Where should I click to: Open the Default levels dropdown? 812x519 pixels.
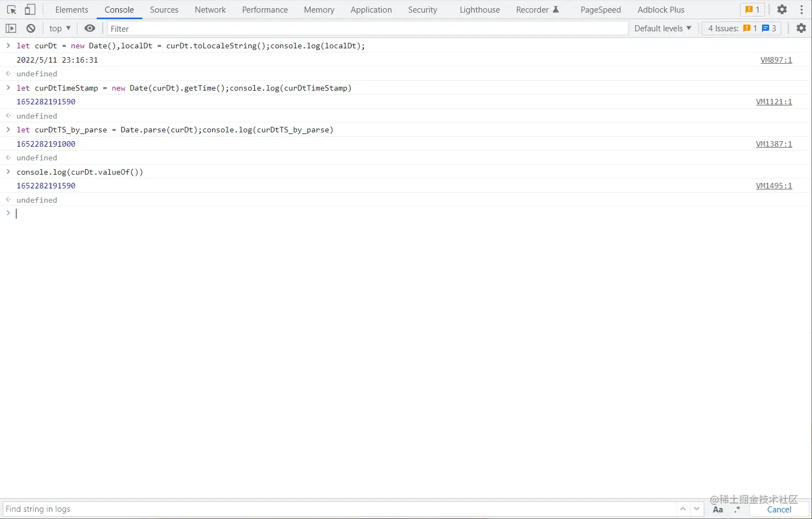(x=663, y=29)
